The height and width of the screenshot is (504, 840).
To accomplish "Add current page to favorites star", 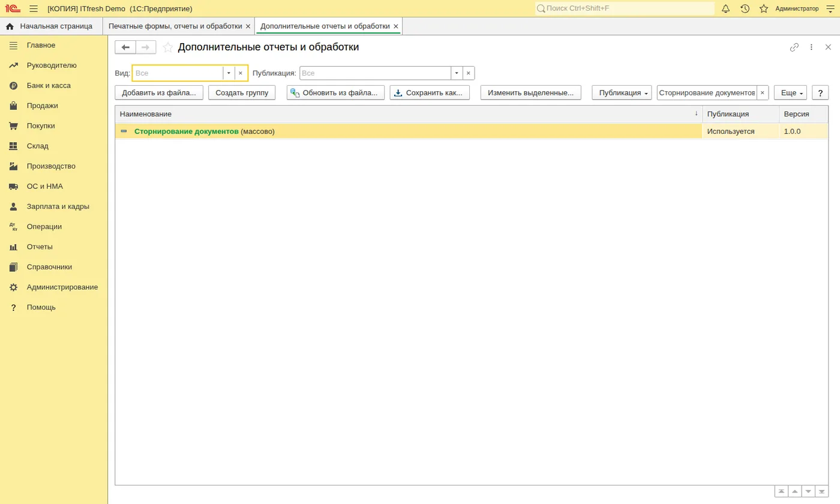I will click(168, 47).
